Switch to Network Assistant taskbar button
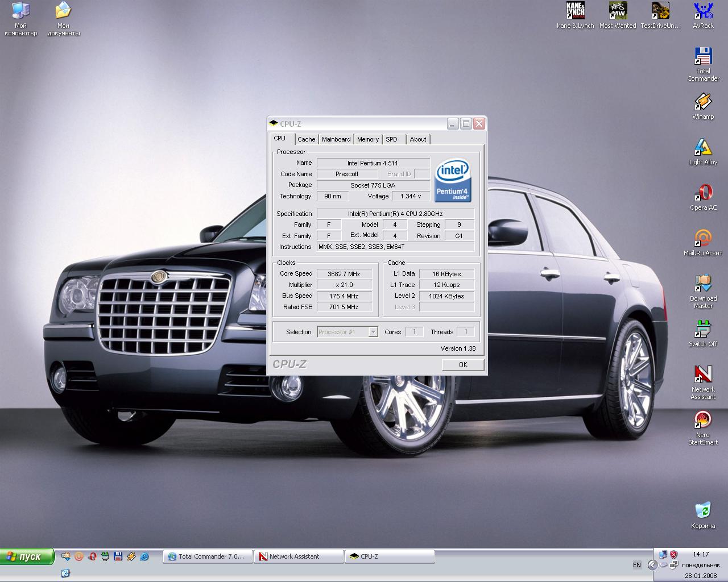Viewport: 728px width, 582px height. [x=299, y=556]
